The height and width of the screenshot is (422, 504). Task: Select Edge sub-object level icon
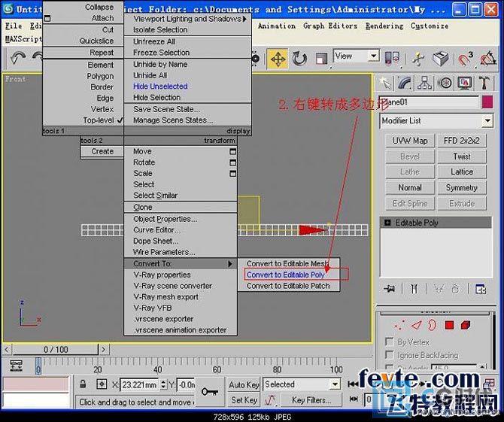click(x=417, y=325)
